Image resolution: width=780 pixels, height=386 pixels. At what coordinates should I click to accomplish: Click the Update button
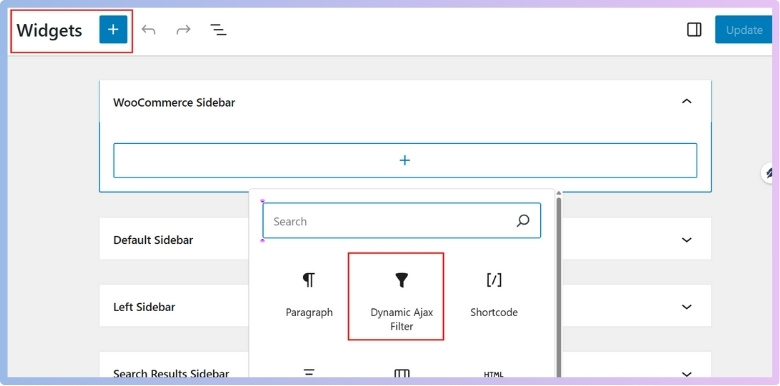pyautogui.click(x=744, y=30)
